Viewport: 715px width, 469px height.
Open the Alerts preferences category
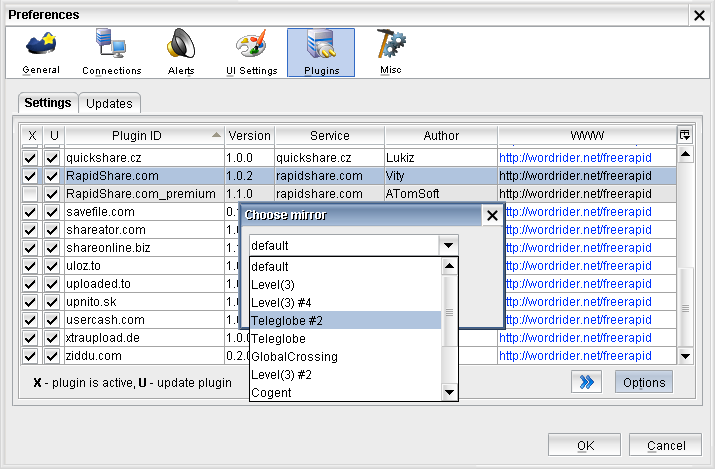click(x=181, y=52)
